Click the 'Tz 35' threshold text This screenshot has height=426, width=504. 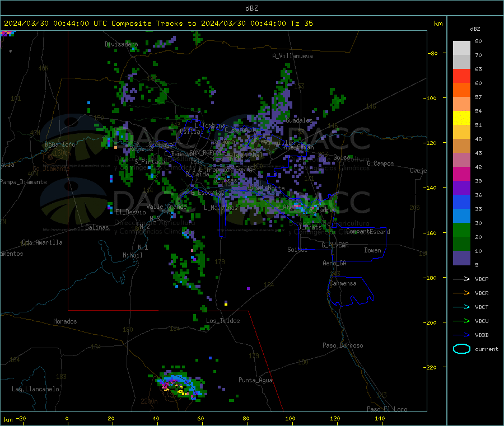pyautogui.click(x=301, y=24)
